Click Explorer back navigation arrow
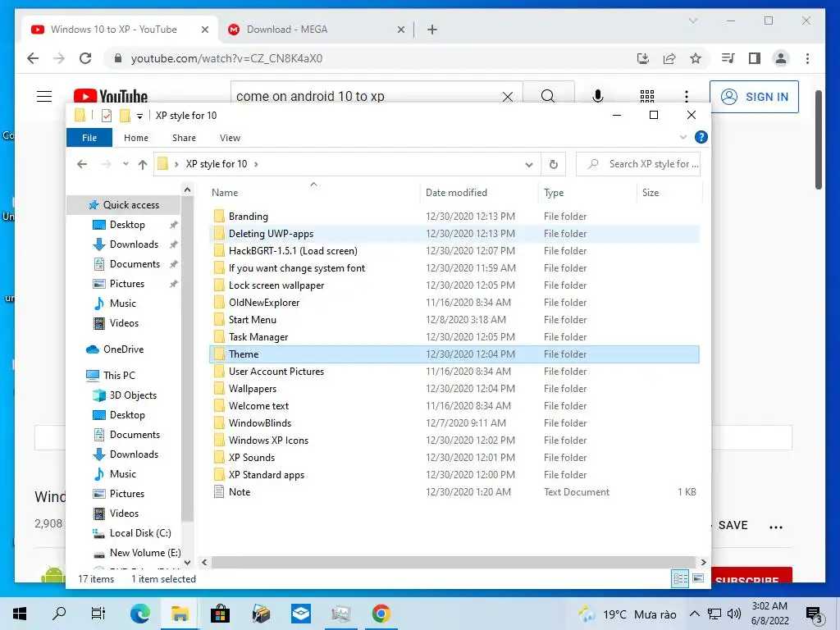840x630 pixels. click(x=82, y=164)
